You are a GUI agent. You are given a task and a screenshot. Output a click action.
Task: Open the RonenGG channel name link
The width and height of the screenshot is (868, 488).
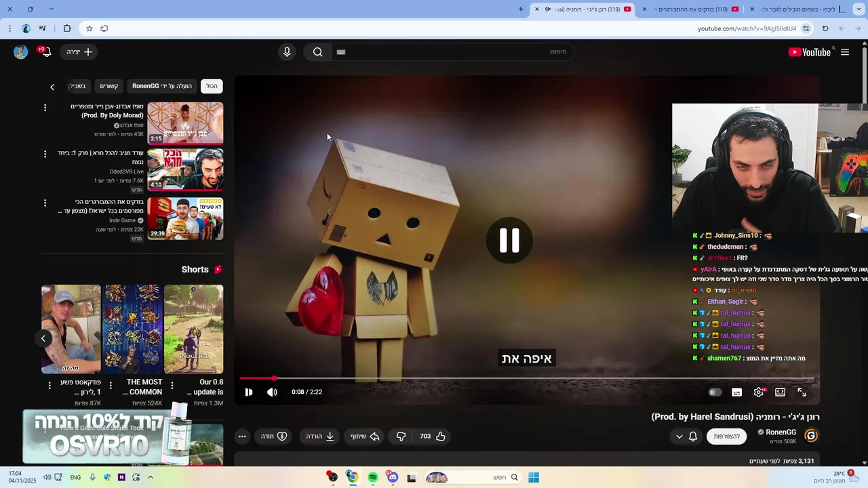781,432
